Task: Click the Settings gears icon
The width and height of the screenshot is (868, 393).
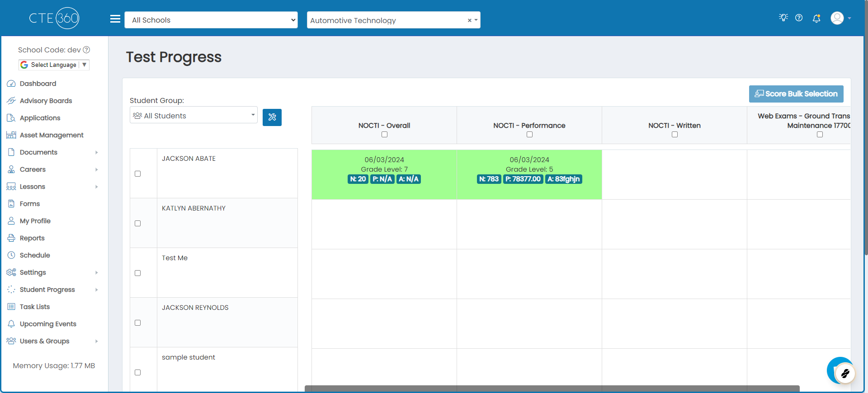Action: coord(11,272)
